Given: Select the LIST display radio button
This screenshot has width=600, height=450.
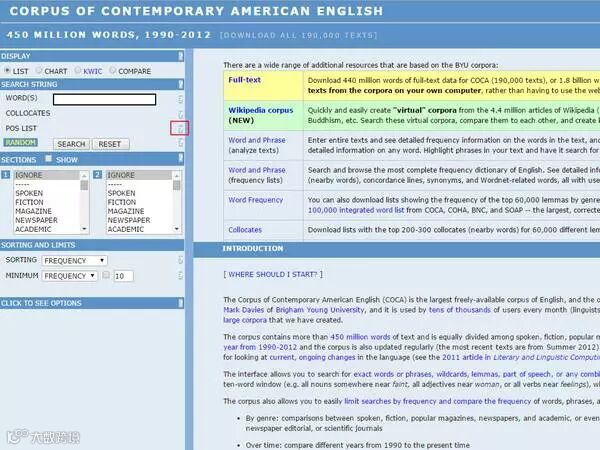Looking at the screenshot, I should [7, 70].
